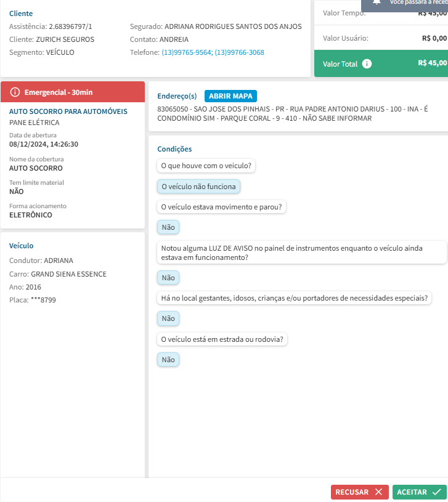Click the contact name ANDREIA
Screen dimensions: 448x502
[x=174, y=39]
